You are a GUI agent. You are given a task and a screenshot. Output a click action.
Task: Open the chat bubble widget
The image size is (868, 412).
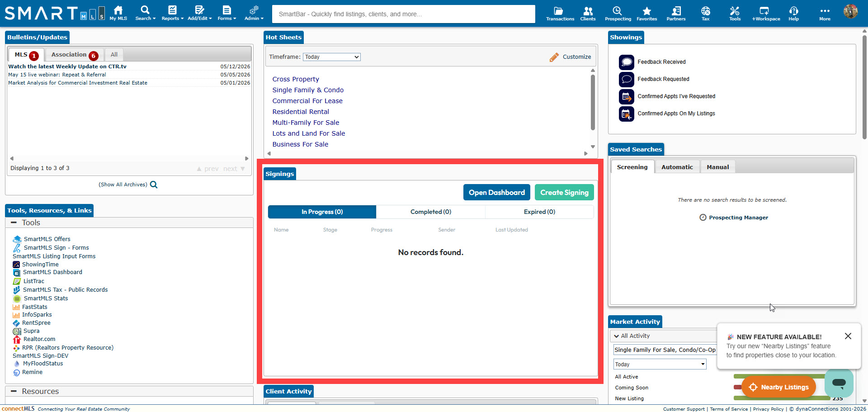tap(839, 384)
